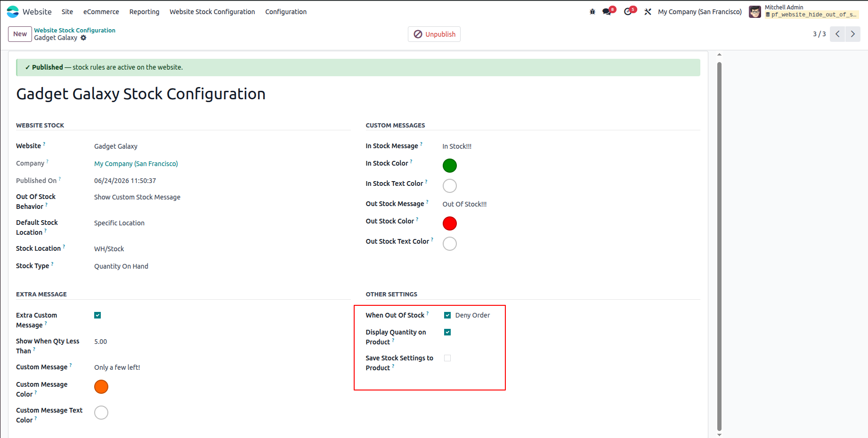This screenshot has height=438, width=868.
Task: Go to next record arrow
Action: [x=853, y=34]
